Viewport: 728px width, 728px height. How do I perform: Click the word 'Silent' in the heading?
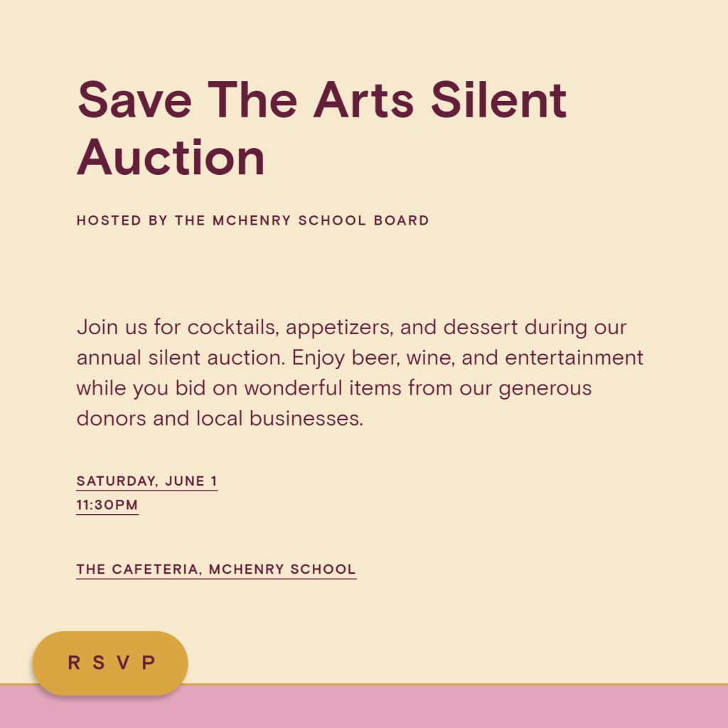tap(498, 100)
